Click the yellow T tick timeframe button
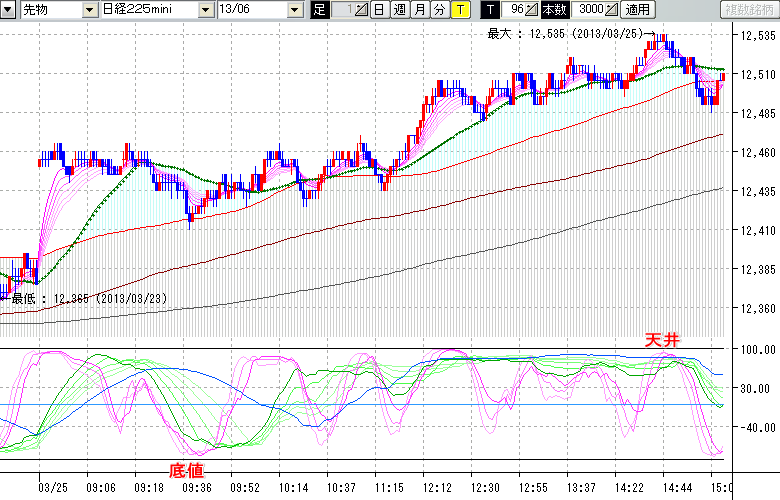The width and height of the screenshot is (780, 500). 459,10
